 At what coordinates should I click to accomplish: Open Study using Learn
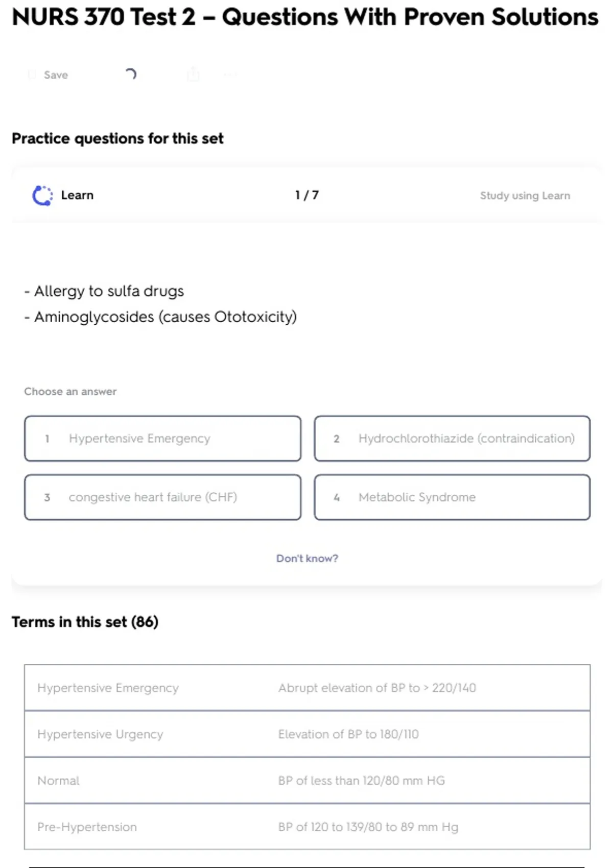point(525,196)
